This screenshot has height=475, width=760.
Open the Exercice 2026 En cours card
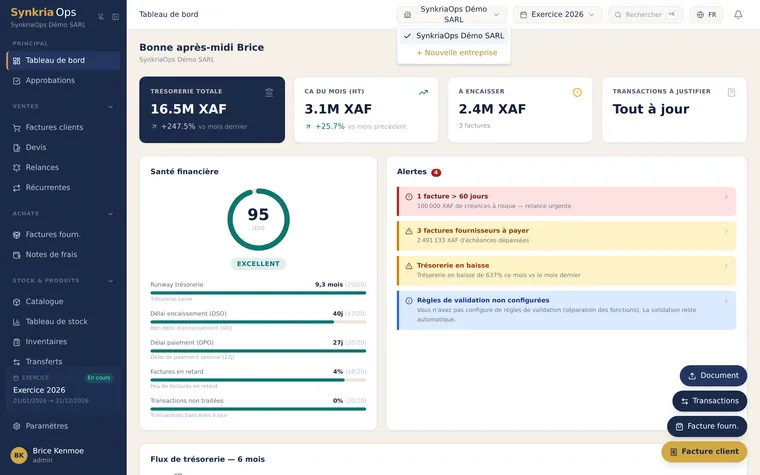tap(63, 390)
